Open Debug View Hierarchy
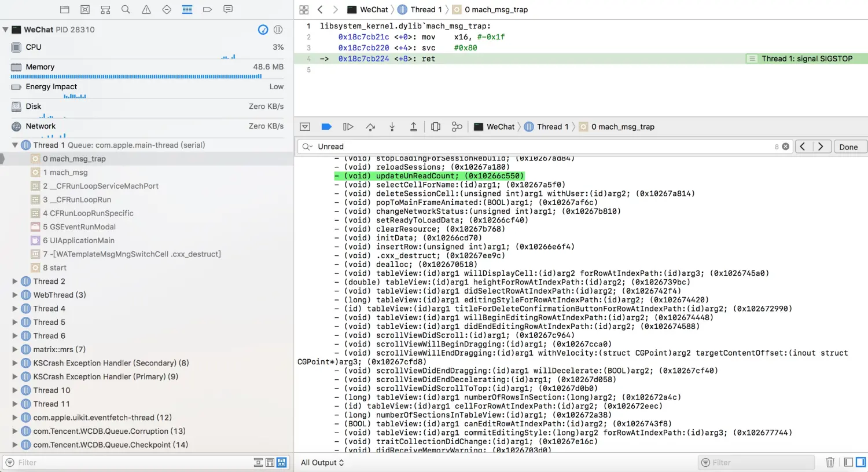Screen dimensions: 868x472 coord(436,127)
